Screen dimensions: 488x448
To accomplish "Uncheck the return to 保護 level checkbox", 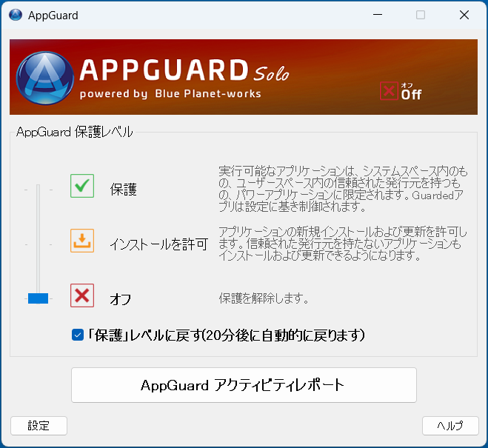I will point(78,335).
